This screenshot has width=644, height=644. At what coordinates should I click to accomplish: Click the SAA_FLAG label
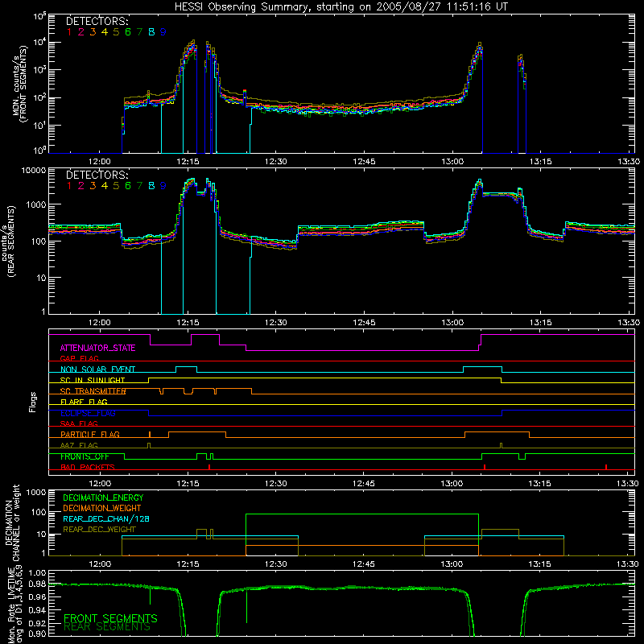tap(79, 424)
